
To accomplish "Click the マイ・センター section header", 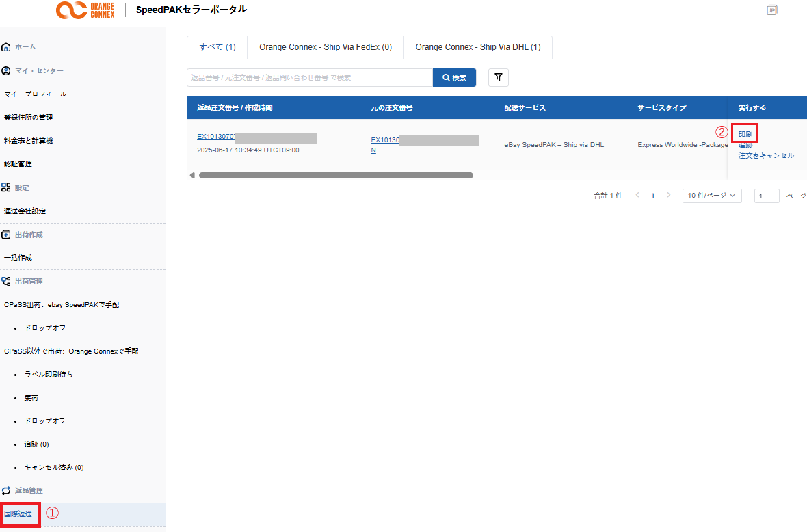I will pos(39,70).
